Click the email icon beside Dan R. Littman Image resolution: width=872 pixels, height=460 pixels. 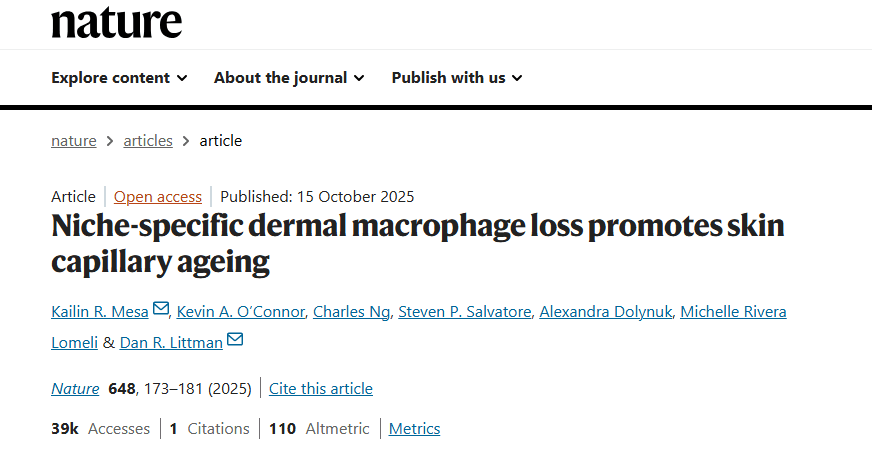click(235, 341)
